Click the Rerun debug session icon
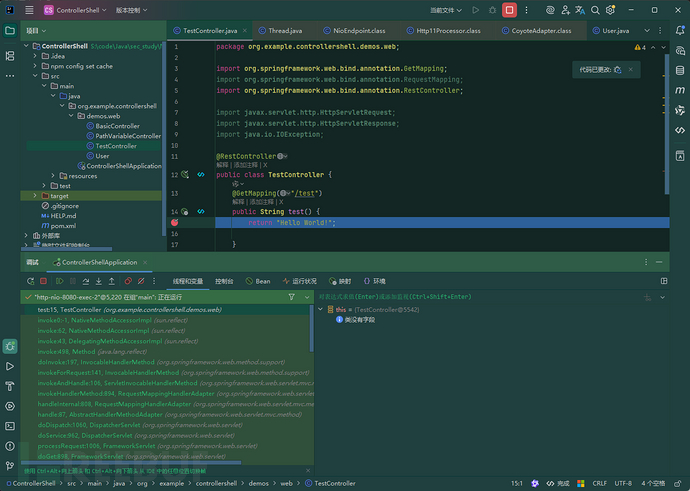 pos(29,281)
